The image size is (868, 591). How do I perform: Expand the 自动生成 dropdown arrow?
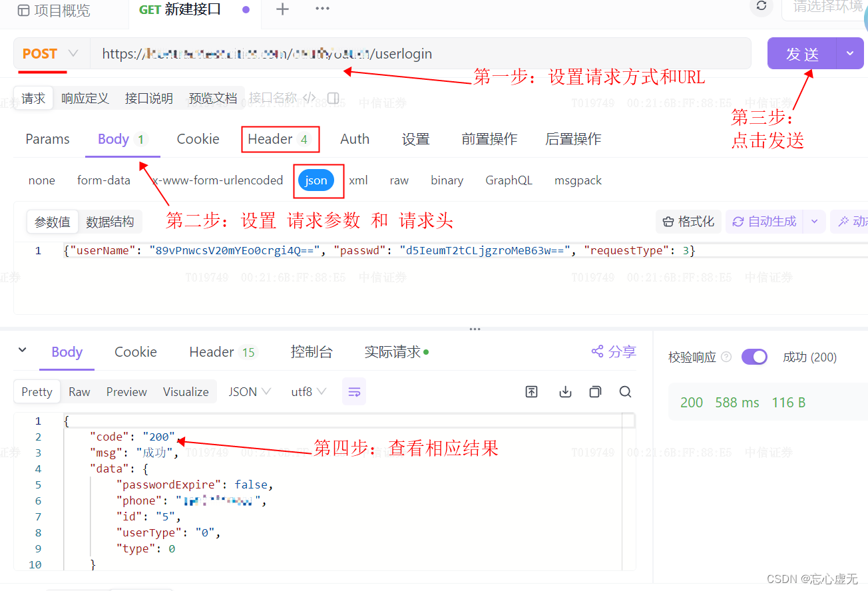[814, 222]
